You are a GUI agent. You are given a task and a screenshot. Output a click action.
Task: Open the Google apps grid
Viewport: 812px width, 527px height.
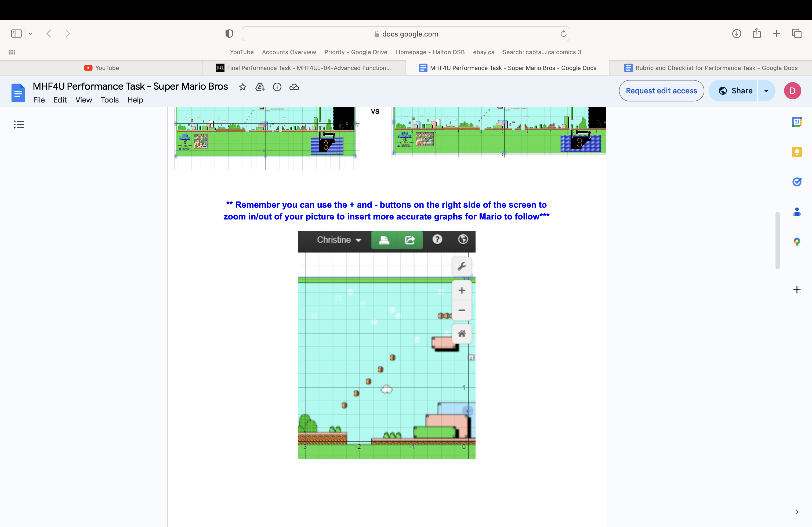click(12, 52)
